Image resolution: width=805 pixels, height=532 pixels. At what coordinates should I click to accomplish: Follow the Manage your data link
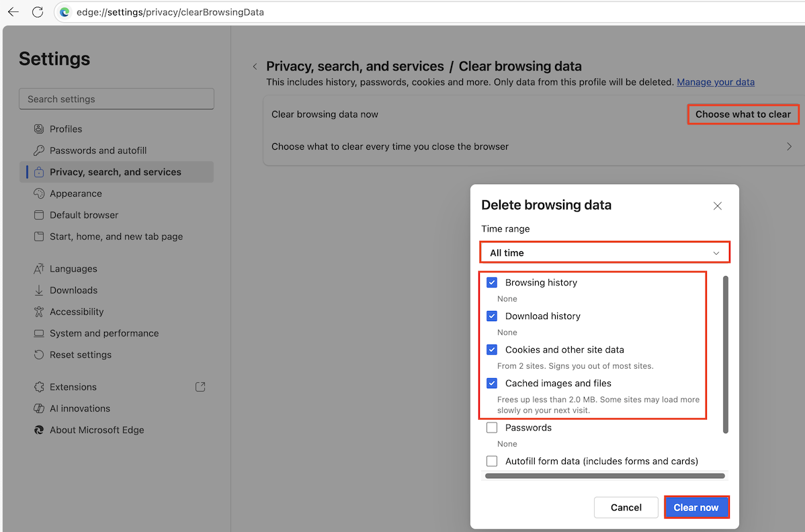(715, 82)
